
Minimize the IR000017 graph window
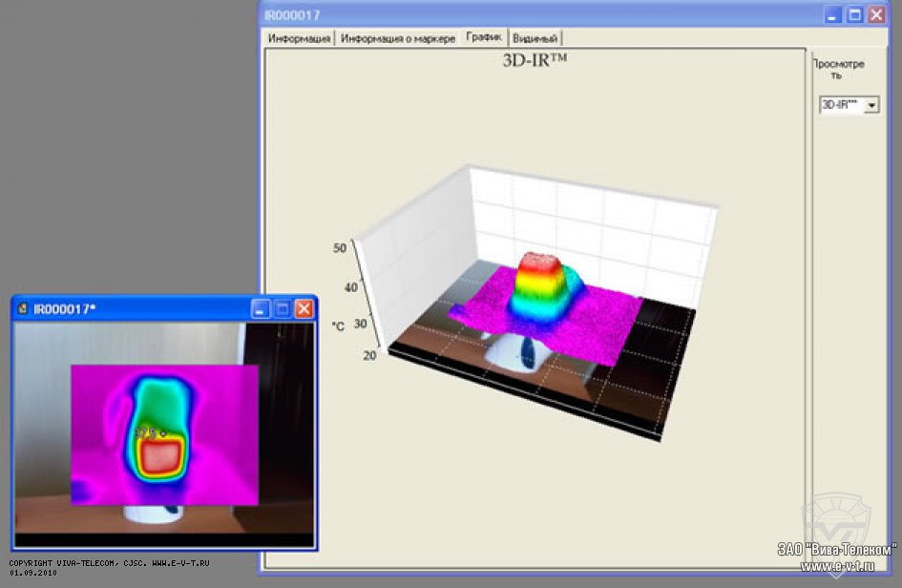(x=834, y=14)
